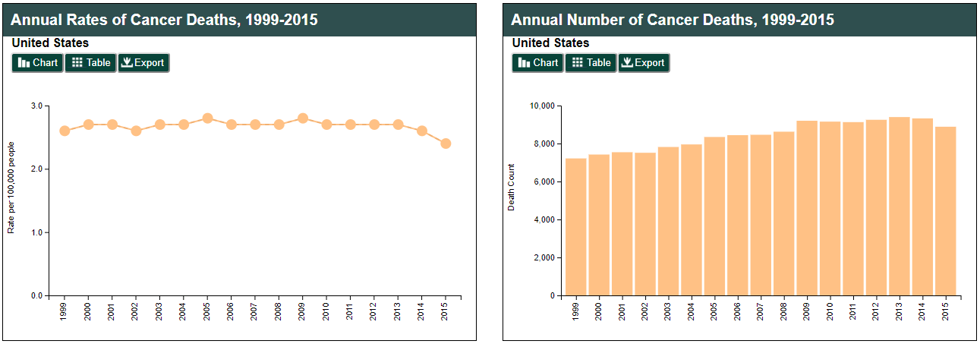
Task: Click the 1999 bar in death count chart
Action: [x=576, y=228]
